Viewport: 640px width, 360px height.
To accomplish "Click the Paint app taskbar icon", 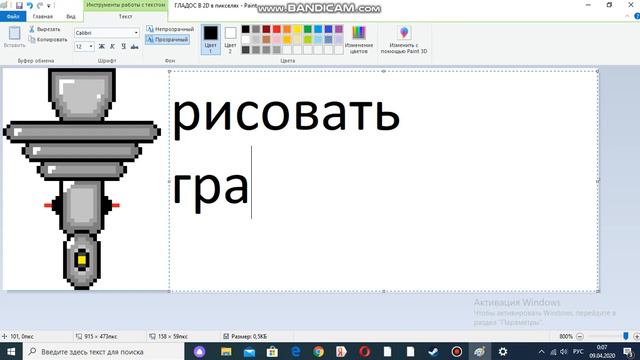I will pos(480,351).
